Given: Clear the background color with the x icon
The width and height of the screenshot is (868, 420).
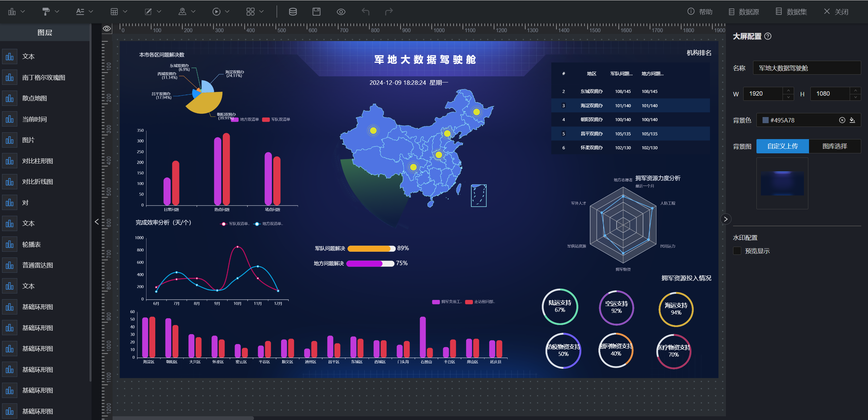Looking at the screenshot, I should (842, 120).
